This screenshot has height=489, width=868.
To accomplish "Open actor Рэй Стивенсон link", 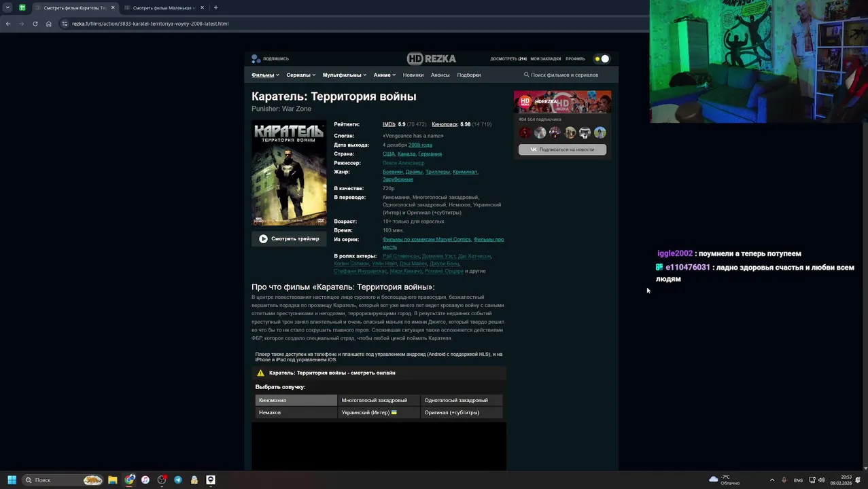I will click(x=401, y=256).
